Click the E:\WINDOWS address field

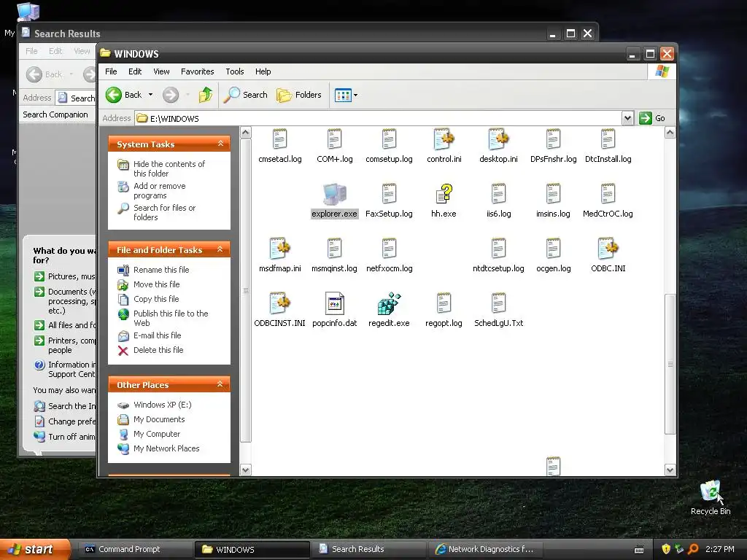(x=379, y=118)
